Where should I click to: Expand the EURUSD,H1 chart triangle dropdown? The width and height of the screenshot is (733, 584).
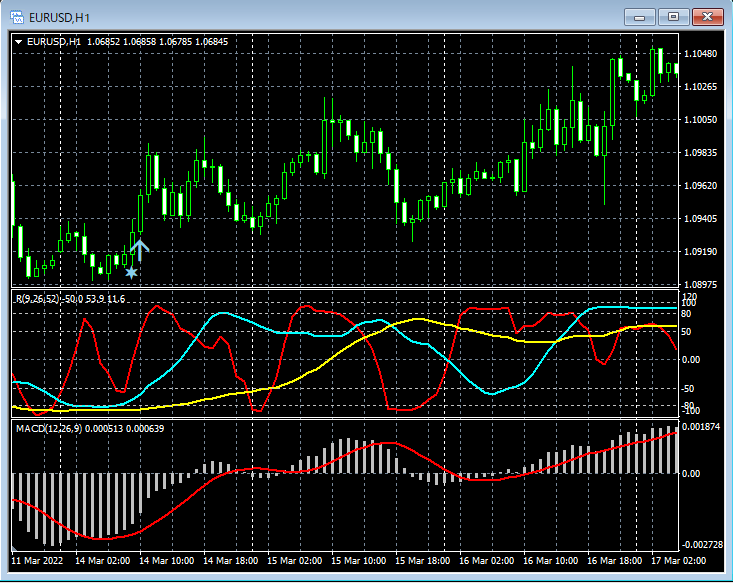pyautogui.click(x=19, y=42)
